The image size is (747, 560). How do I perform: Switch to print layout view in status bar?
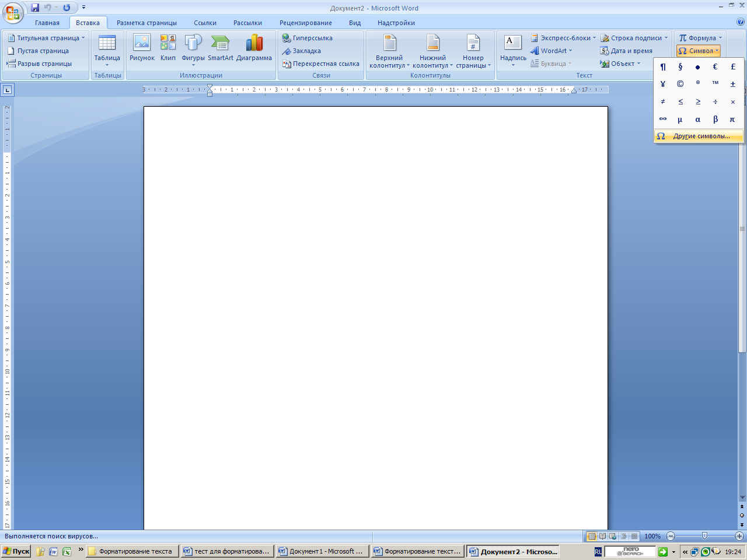(x=592, y=536)
